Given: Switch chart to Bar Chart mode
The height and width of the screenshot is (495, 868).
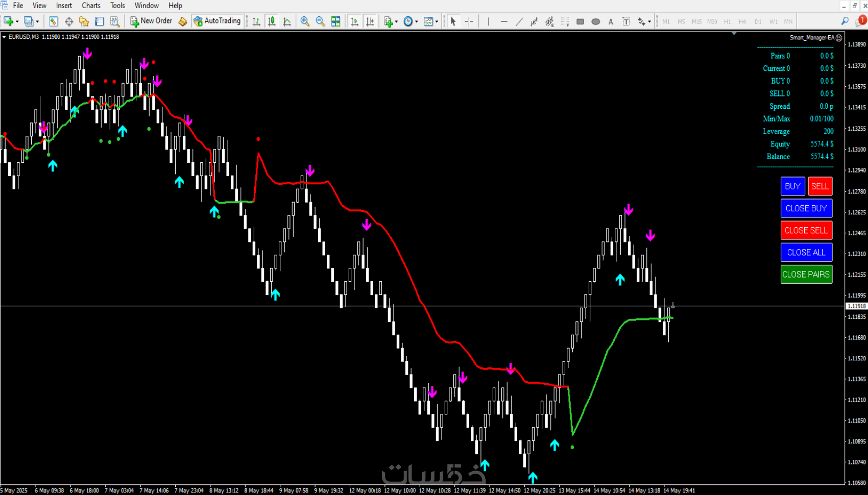Looking at the screenshot, I should pyautogui.click(x=256, y=21).
